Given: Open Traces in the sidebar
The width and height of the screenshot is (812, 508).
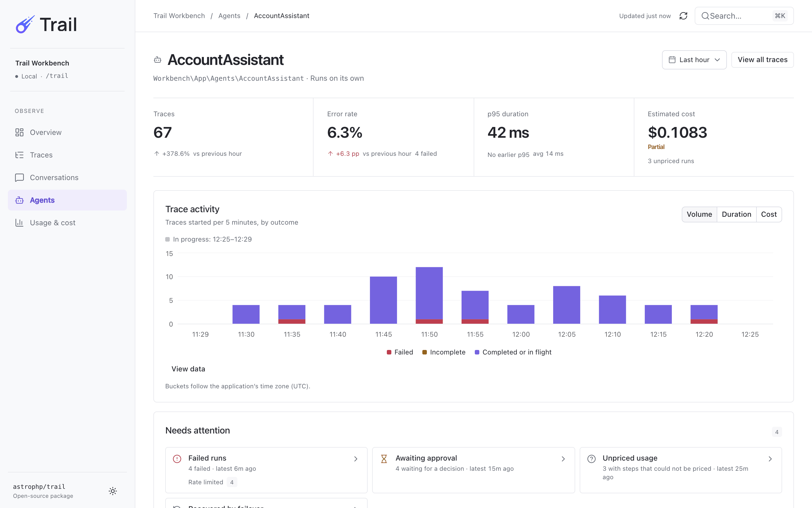Looking at the screenshot, I should click(x=67, y=155).
